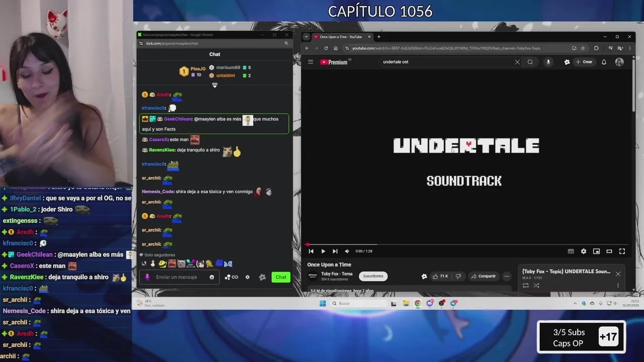
Task: Open video player settings gear
Action: coord(584,251)
